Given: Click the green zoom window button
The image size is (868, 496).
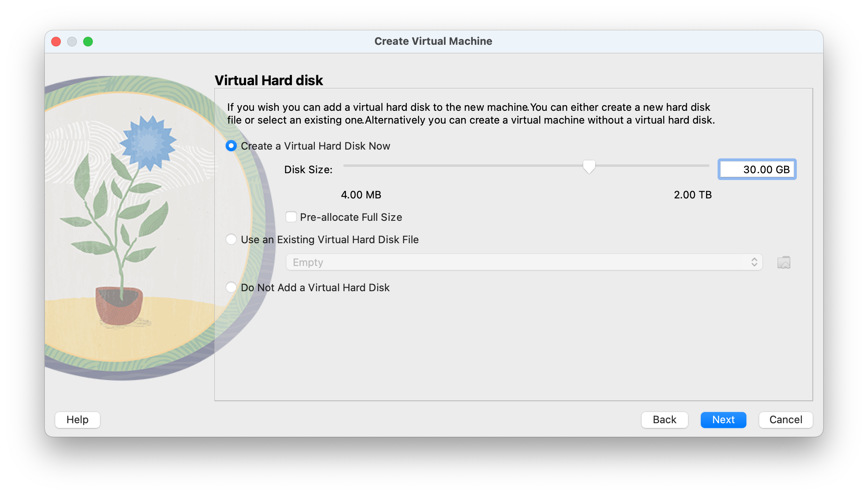Looking at the screenshot, I should 88,42.
